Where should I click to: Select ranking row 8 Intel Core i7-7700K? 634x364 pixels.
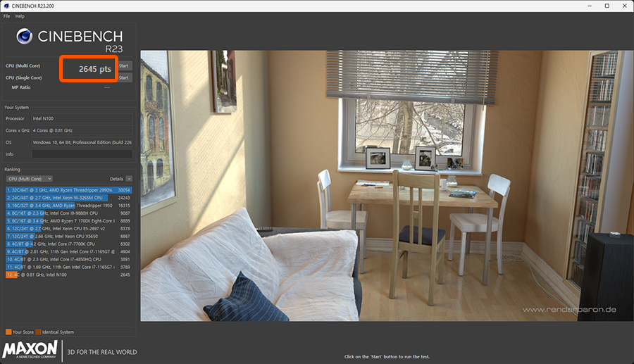pyautogui.click(x=69, y=244)
